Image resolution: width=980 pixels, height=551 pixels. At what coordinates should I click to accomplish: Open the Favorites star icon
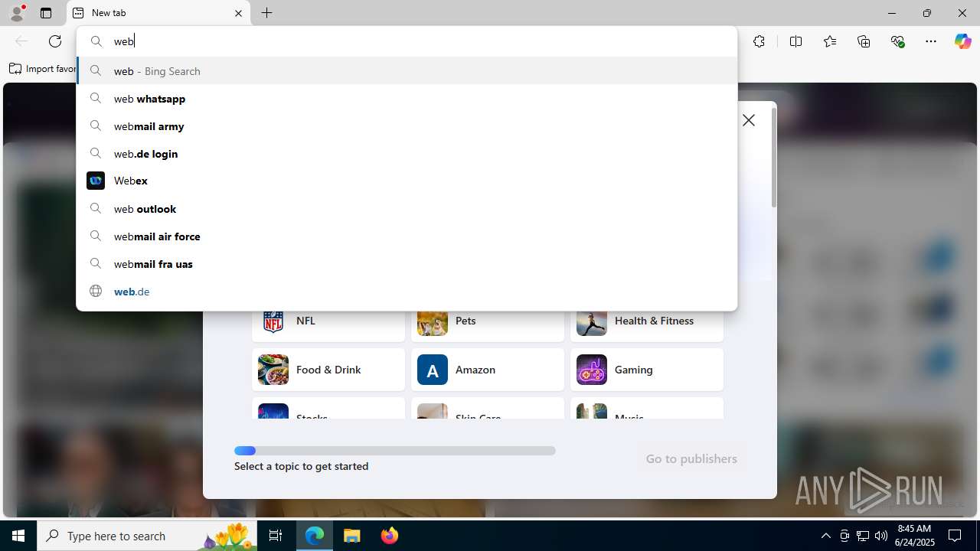click(830, 41)
